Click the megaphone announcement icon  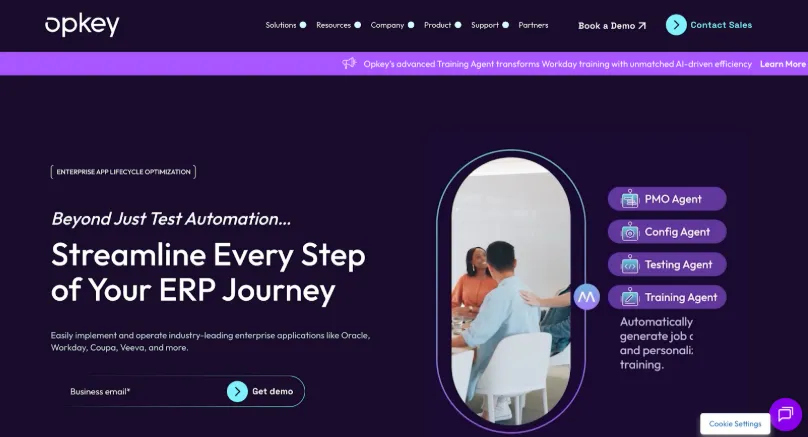pos(349,63)
